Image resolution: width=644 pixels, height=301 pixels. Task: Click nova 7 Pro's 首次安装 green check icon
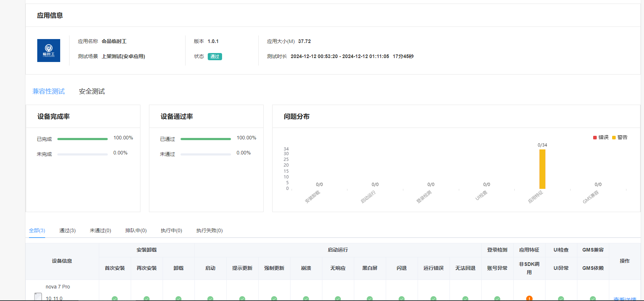tap(115, 298)
